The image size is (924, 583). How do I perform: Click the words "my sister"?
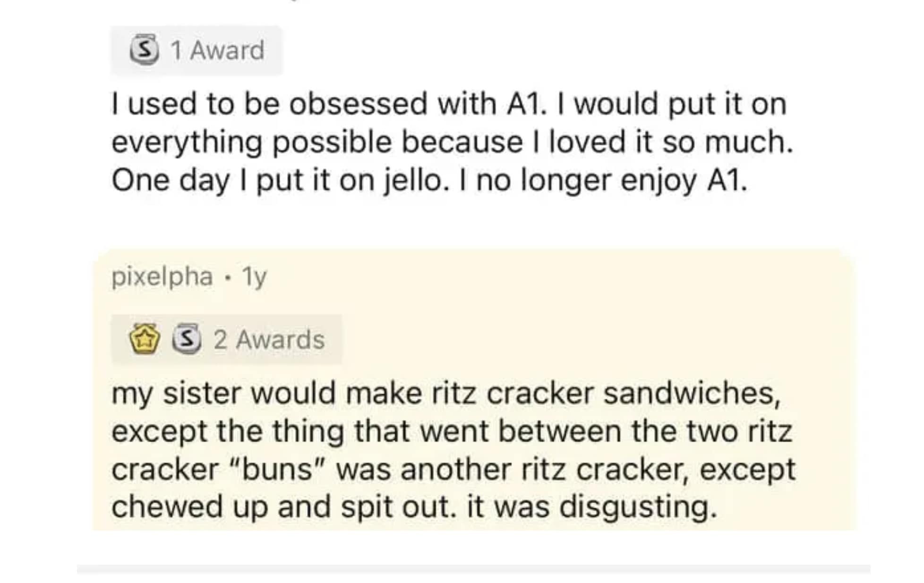click(x=176, y=394)
